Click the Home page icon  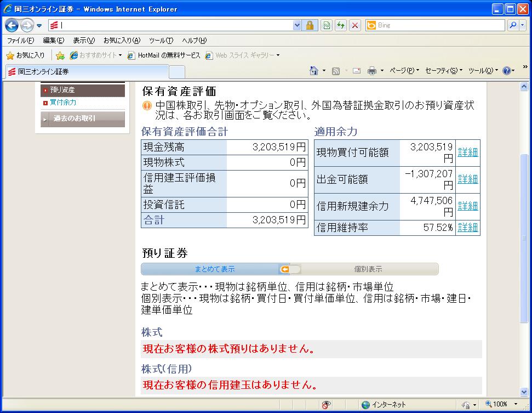click(x=314, y=71)
